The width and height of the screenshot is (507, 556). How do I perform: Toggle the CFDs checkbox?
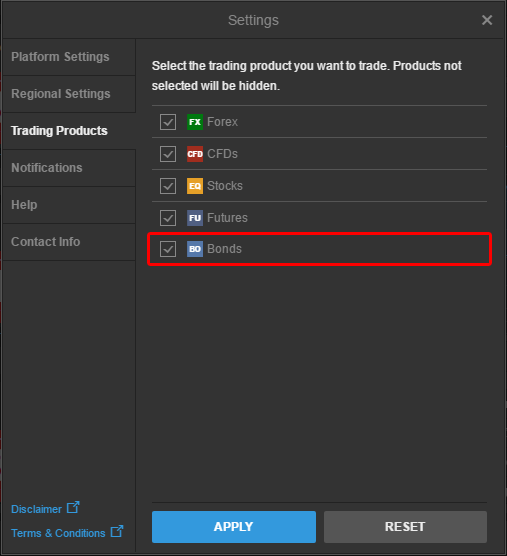pyautogui.click(x=168, y=154)
